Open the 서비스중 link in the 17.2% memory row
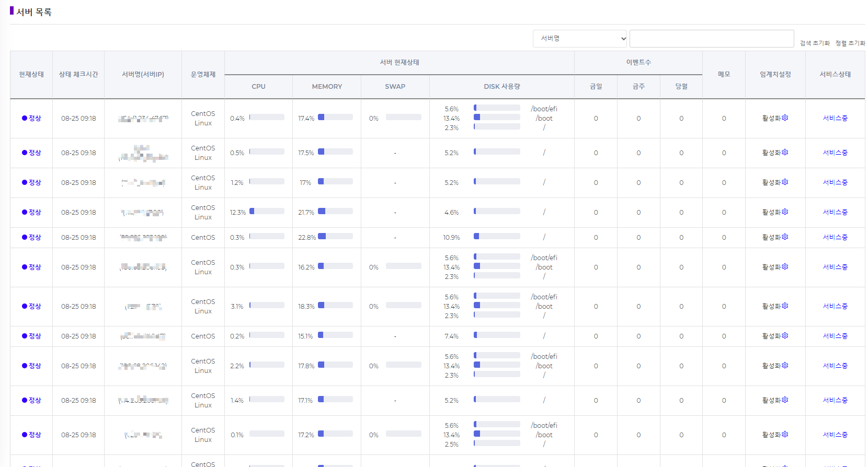 (835, 435)
